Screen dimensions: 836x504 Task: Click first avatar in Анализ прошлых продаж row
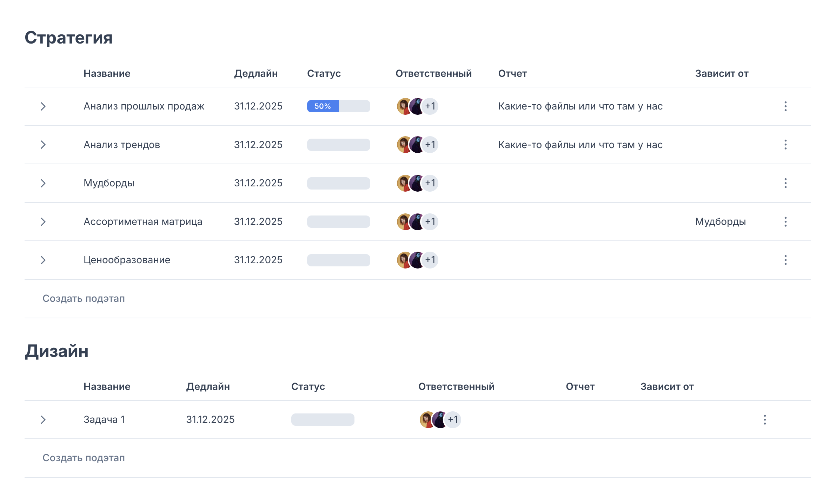[404, 106]
